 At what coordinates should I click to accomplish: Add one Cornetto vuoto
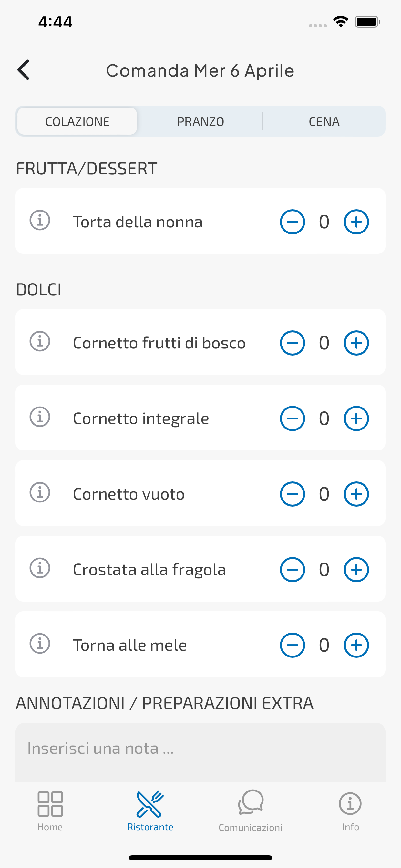[x=356, y=494]
